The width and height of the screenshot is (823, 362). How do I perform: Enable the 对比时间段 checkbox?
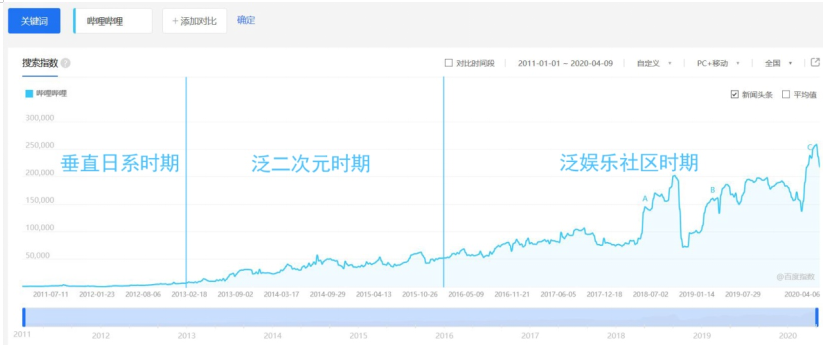448,63
